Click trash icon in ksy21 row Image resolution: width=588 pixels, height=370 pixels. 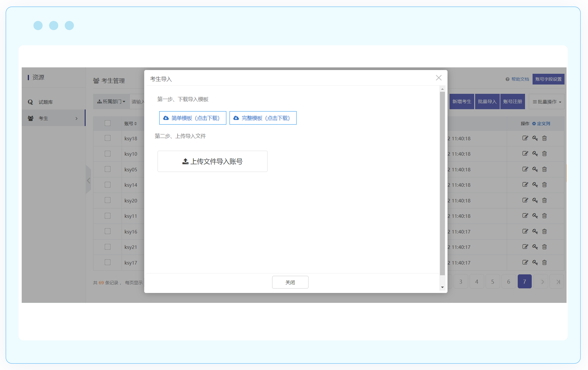[544, 247]
